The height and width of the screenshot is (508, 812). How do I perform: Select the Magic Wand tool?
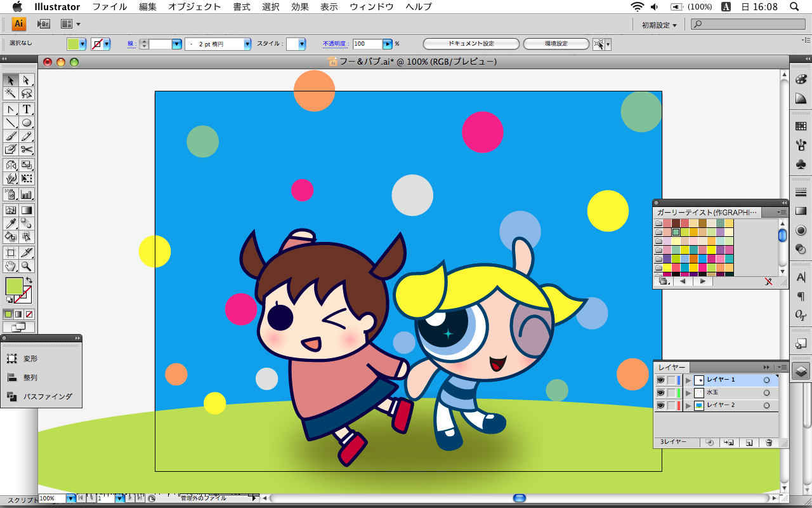click(11, 93)
